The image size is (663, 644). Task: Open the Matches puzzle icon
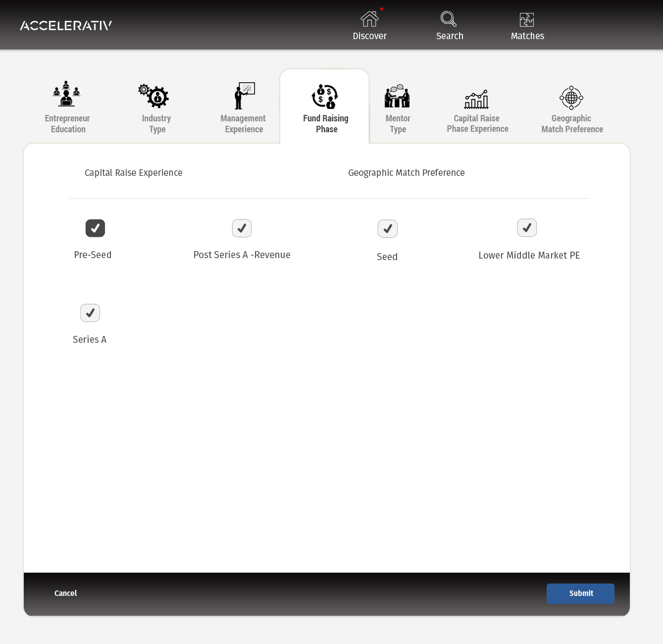[x=527, y=20]
